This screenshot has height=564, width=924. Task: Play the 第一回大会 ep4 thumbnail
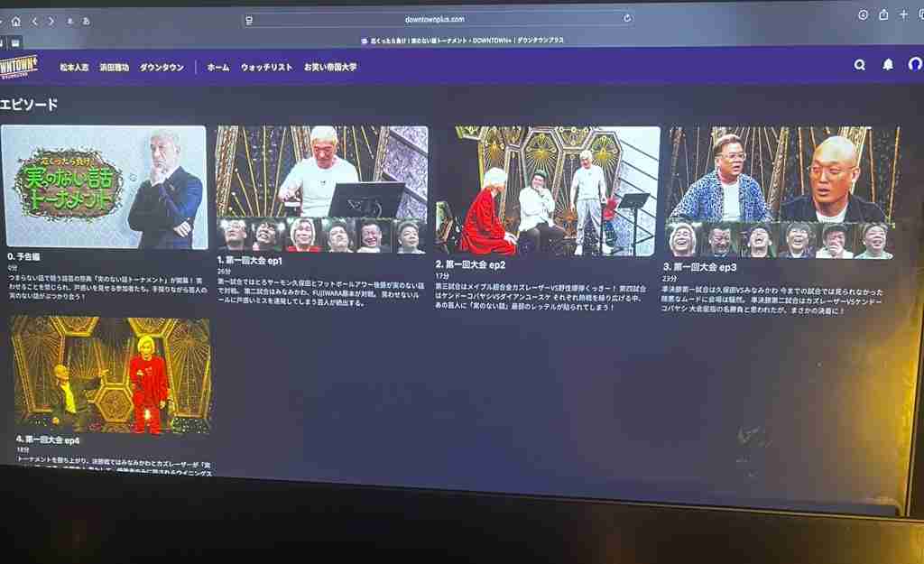[x=111, y=374]
